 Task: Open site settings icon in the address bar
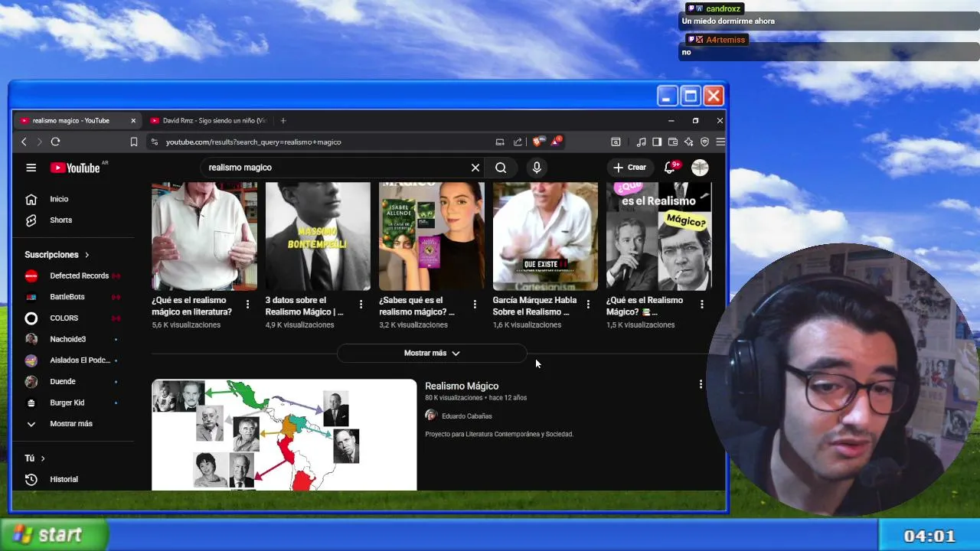pyautogui.click(x=155, y=142)
